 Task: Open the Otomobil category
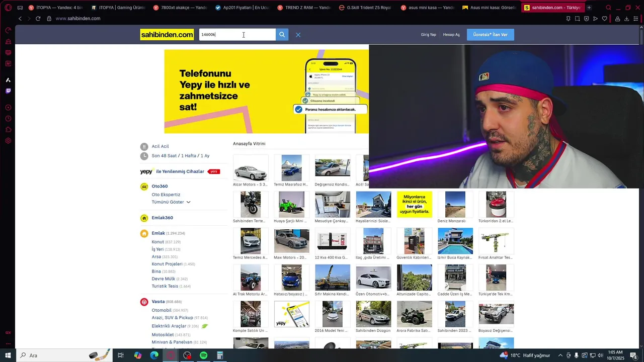click(x=162, y=310)
